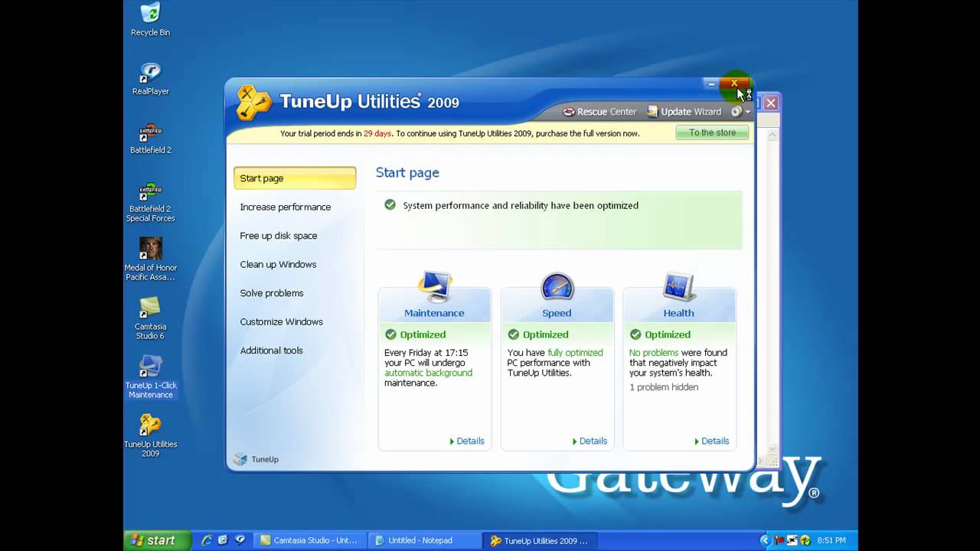Open the Free up disk space section

pyautogui.click(x=278, y=236)
